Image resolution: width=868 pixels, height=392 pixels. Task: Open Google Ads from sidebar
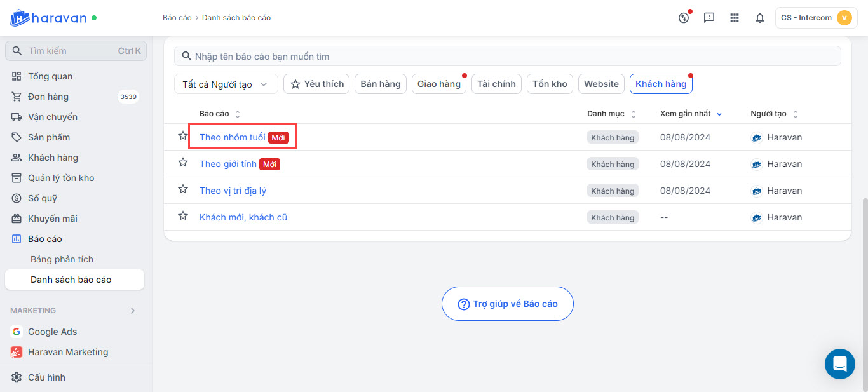(52, 332)
